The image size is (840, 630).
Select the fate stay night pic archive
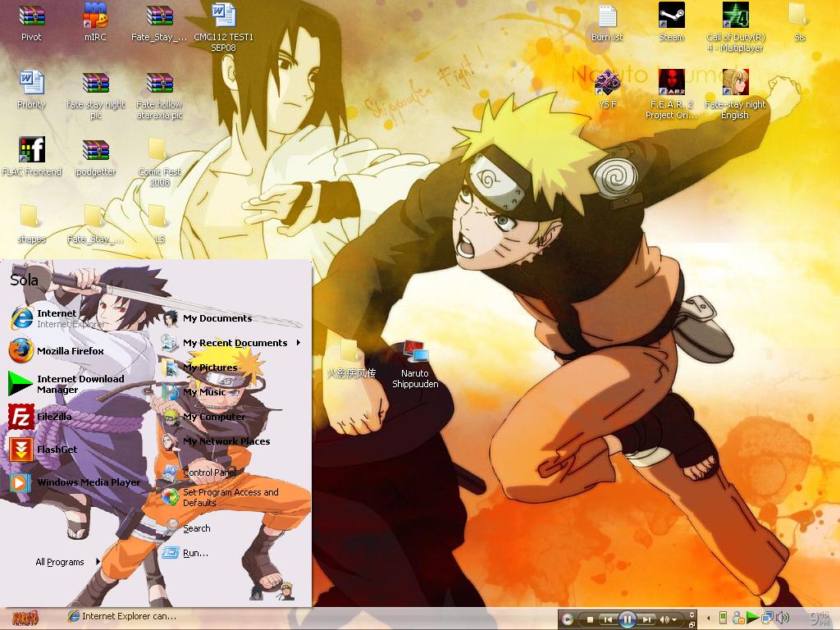point(95,95)
